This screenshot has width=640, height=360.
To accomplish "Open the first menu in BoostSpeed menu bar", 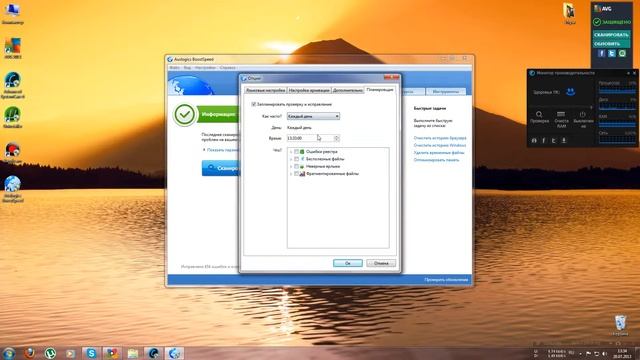I will point(174,68).
